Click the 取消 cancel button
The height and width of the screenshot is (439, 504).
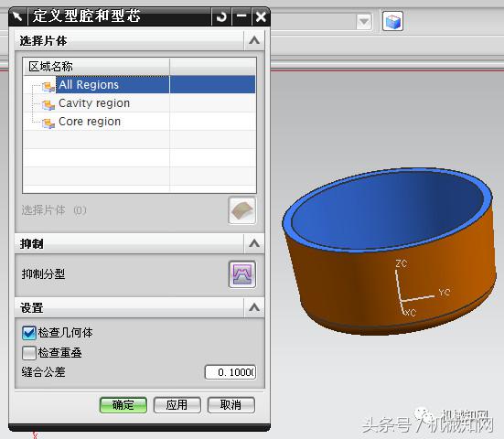click(231, 405)
